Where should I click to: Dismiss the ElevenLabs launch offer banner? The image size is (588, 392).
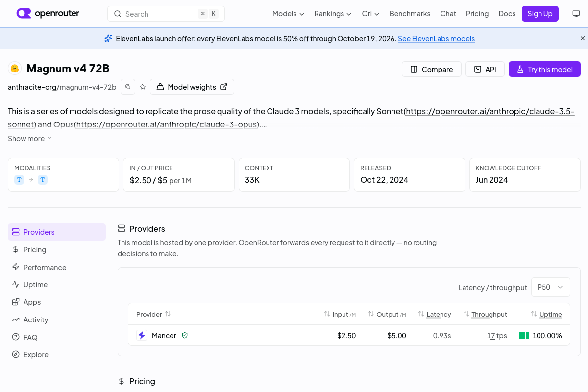pyautogui.click(x=583, y=38)
